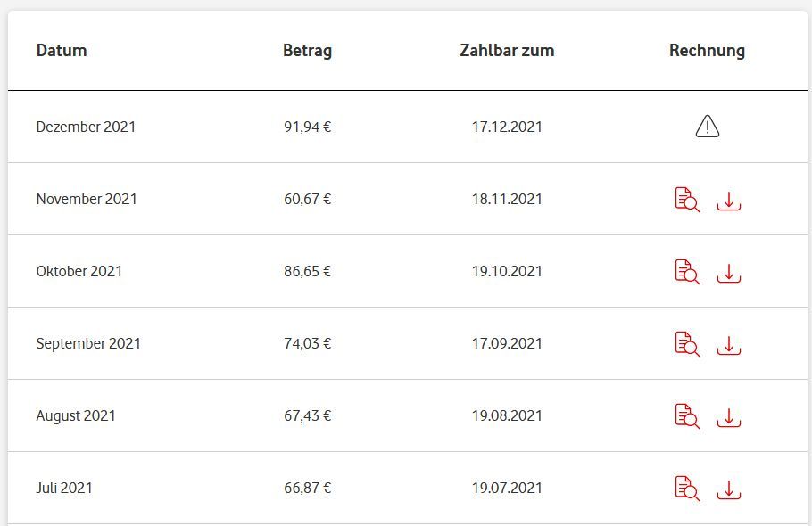Image resolution: width=812 pixels, height=526 pixels.
Task: Select the Dezember 2021 row label
Action: [x=86, y=127]
